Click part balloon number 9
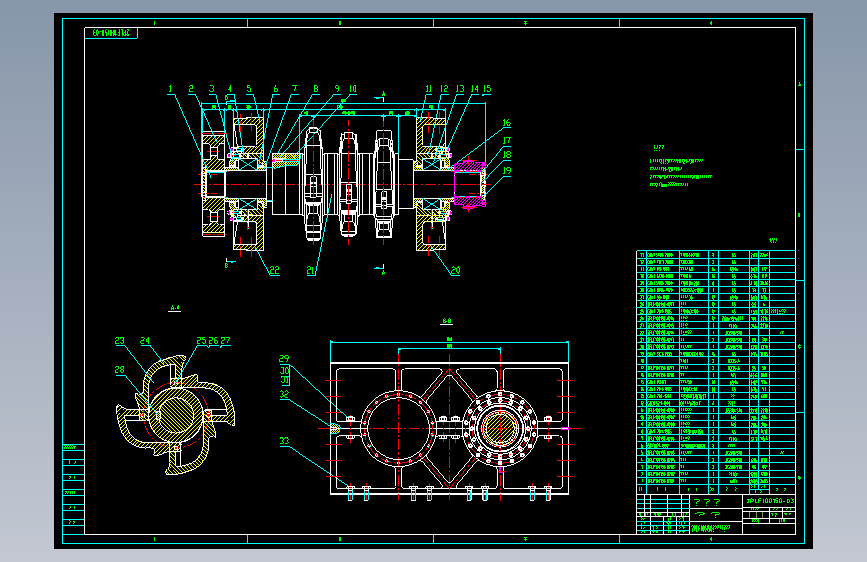Viewport: 867px width, 562px height. 337,89
